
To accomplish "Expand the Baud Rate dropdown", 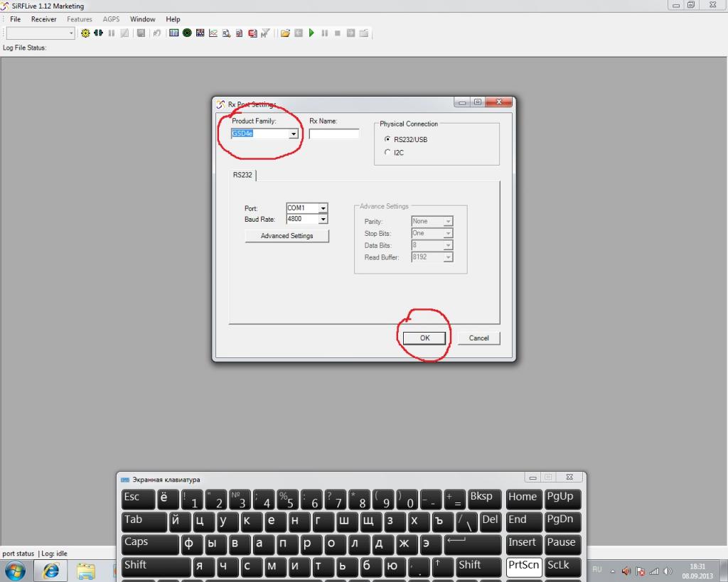I will pos(323,220).
